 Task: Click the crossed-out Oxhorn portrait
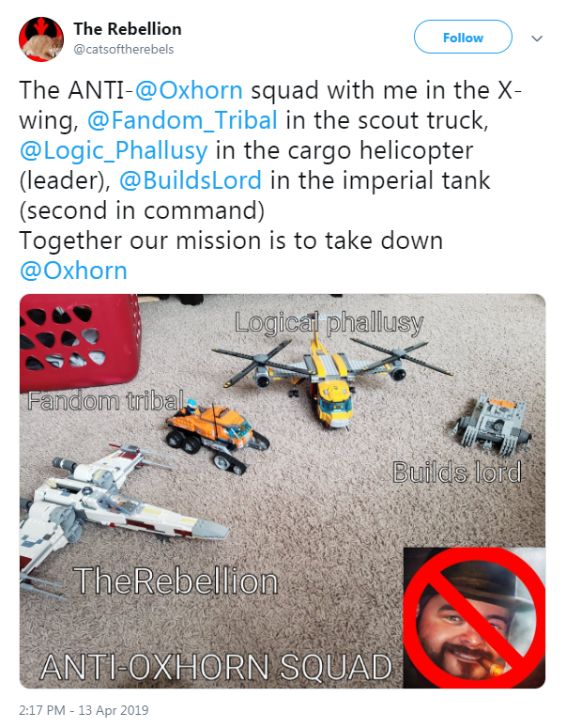pos(474,617)
